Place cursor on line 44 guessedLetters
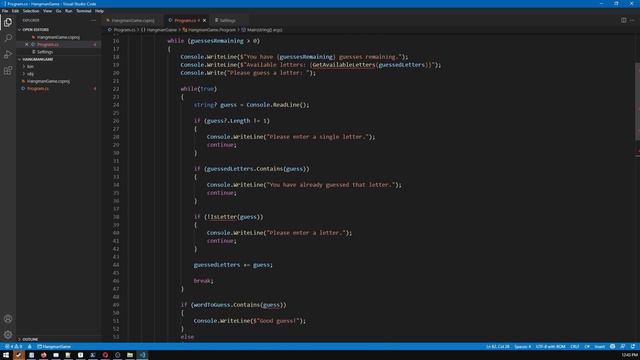This screenshot has height=360, width=640. coord(217,265)
